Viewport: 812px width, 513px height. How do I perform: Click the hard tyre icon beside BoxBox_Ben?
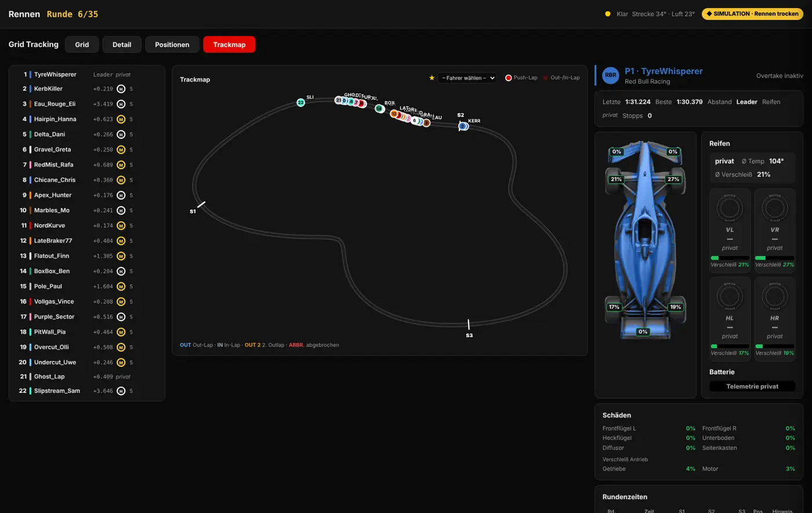tap(121, 271)
